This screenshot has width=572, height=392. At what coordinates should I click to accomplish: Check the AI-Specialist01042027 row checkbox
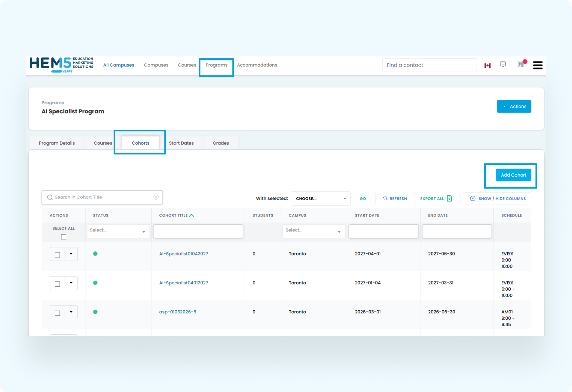(x=57, y=255)
